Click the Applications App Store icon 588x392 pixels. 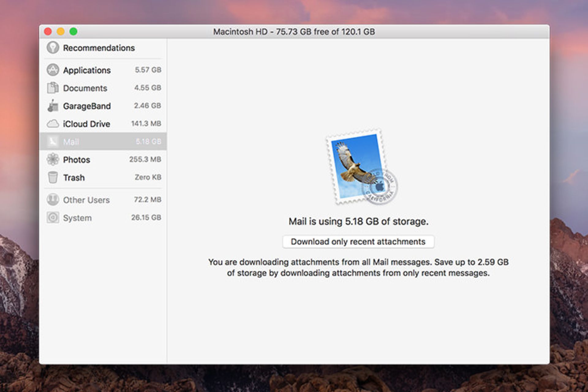[53, 70]
